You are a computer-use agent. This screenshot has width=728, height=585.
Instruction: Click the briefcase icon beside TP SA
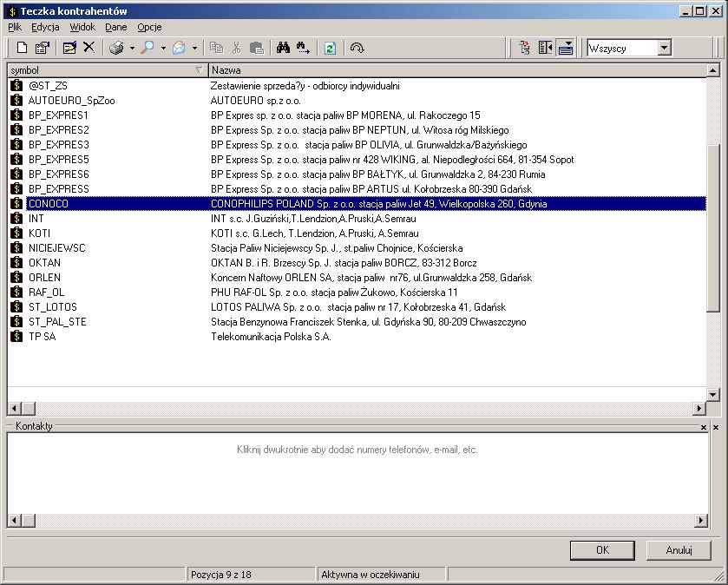coord(16,336)
